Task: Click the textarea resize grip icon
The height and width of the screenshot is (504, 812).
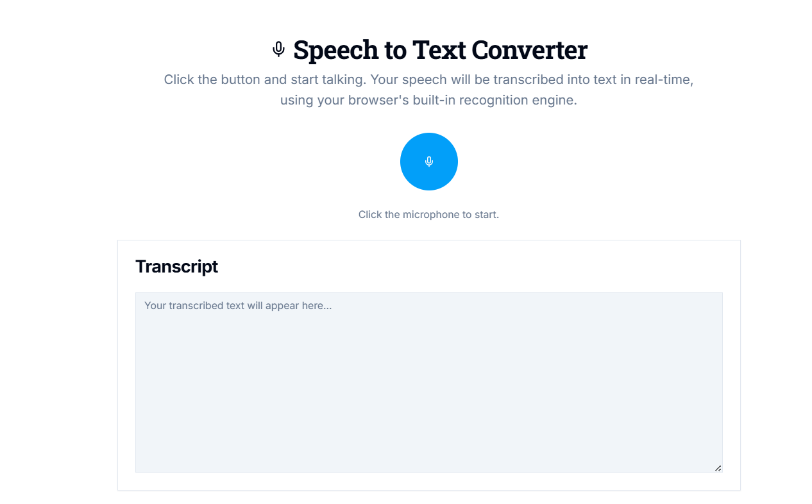Action: coord(718,468)
